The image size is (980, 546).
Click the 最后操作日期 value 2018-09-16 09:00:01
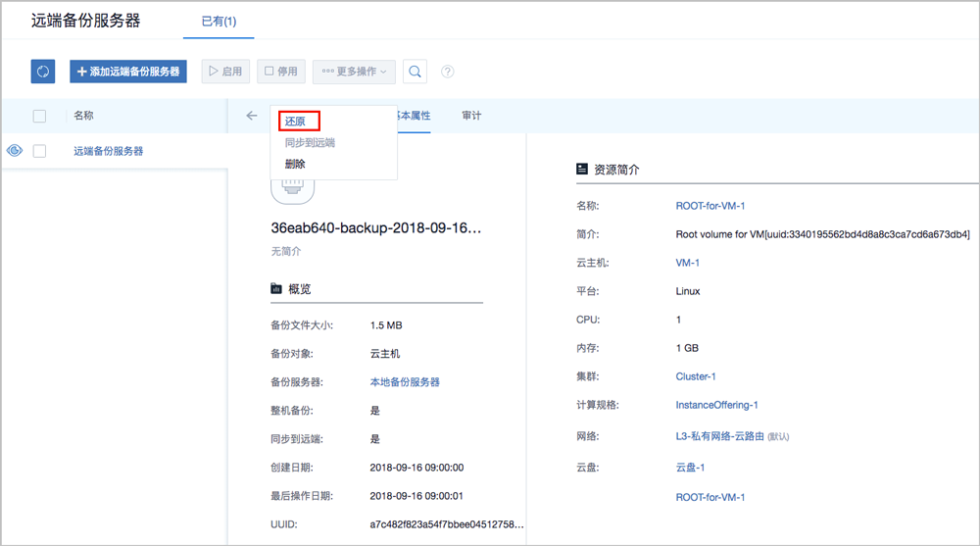point(416,496)
